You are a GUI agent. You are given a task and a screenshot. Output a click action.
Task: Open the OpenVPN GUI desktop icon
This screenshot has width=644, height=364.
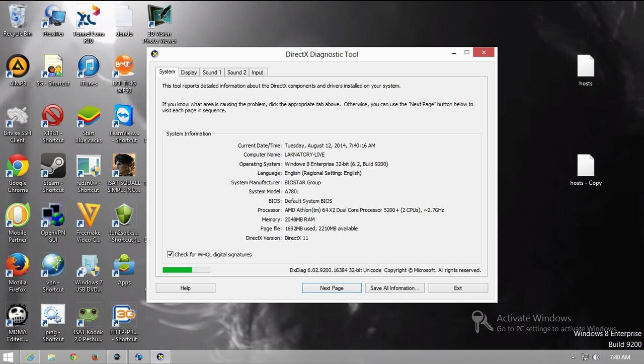coord(53,223)
